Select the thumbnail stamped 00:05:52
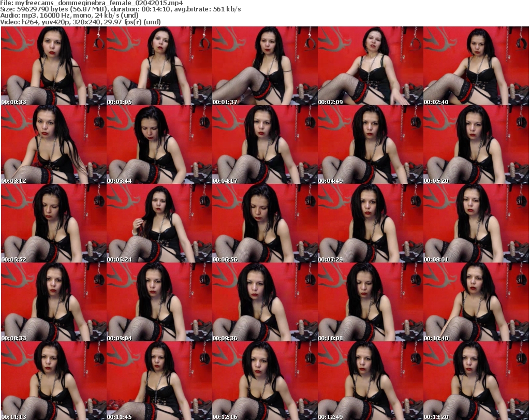Image resolution: width=530 pixels, height=420 pixels. [54, 223]
